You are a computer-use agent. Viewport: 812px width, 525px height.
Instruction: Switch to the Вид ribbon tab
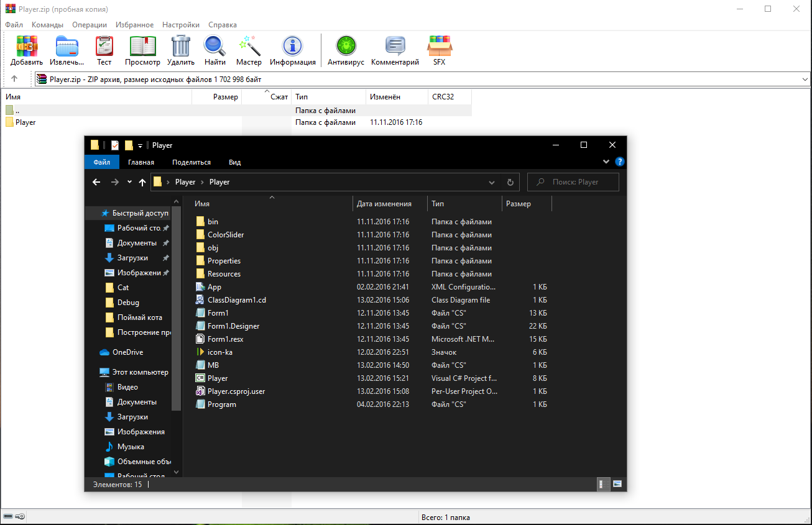tap(234, 162)
